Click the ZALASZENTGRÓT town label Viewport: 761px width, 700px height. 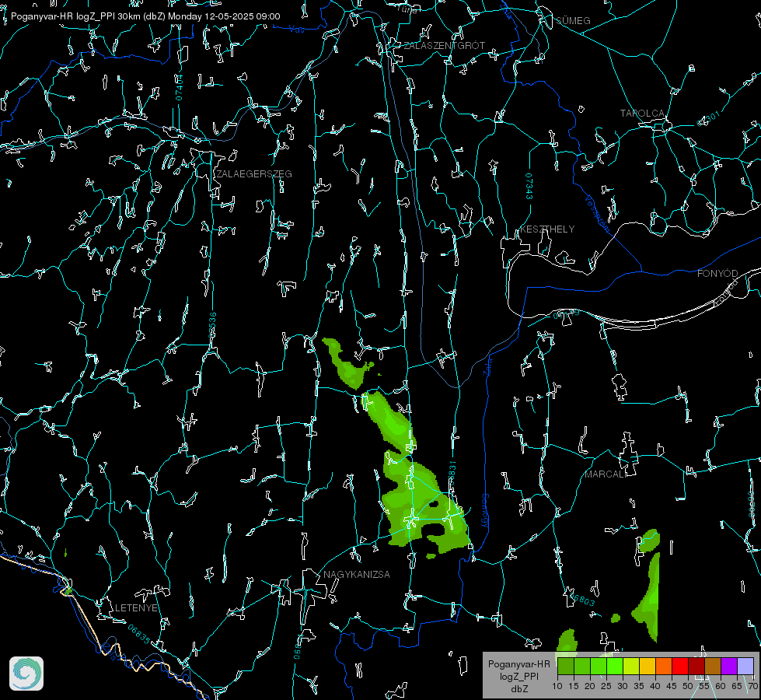(444, 46)
